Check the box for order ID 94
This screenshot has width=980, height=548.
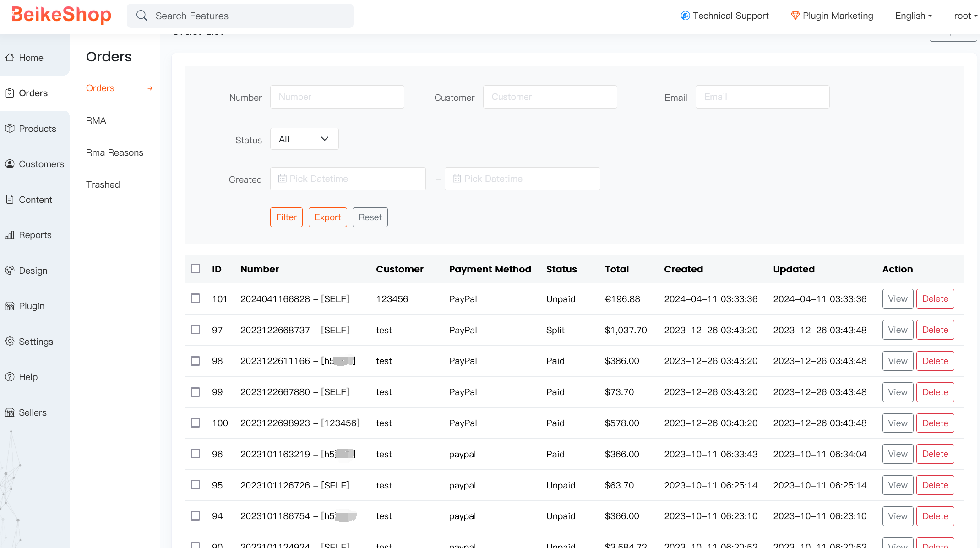(196, 516)
